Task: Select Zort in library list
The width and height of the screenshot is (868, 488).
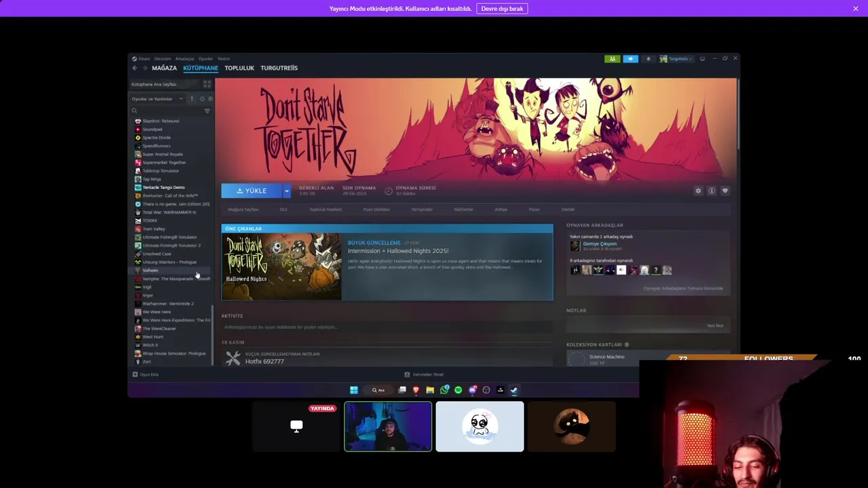Action: point(146,362)
